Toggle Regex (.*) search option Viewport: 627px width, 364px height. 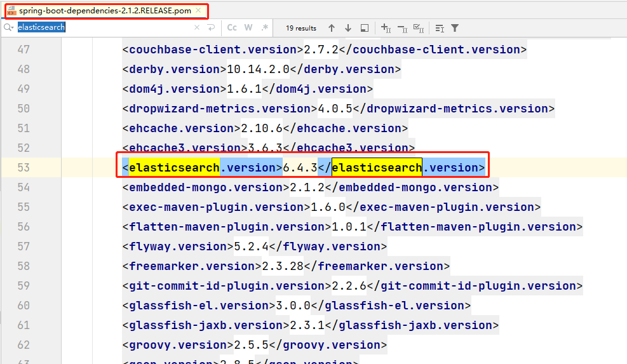point(264,27)
